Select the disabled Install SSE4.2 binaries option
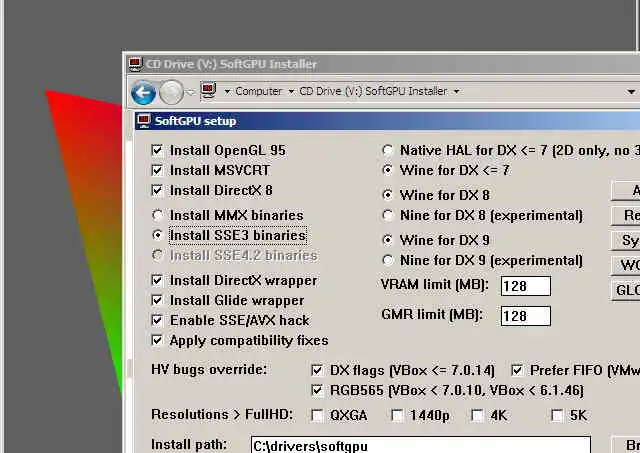Screen dimensions: 640x453 (158, 255)
